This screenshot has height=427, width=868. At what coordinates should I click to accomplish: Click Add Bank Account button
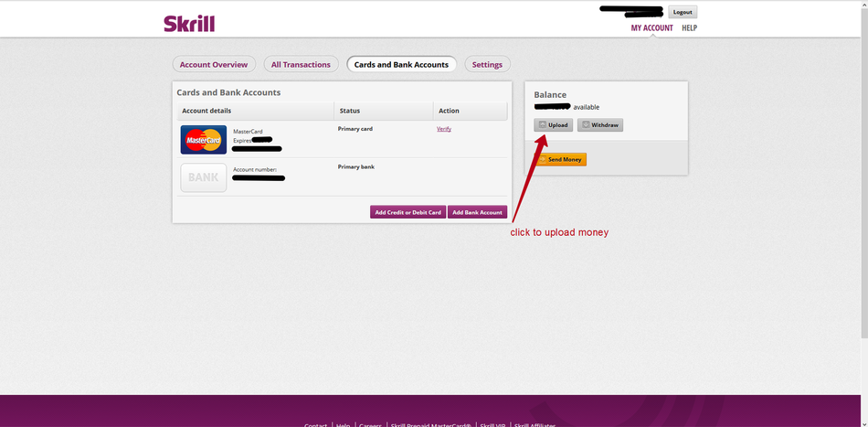click(477, 212)
